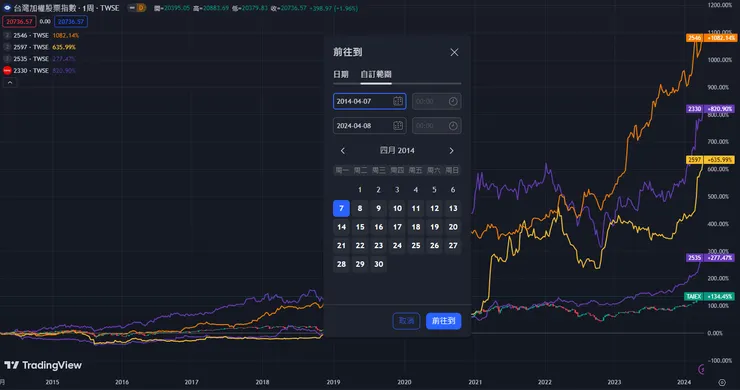
Task: Choose day 27 in the calendar grid
Action: pos(453,246)
